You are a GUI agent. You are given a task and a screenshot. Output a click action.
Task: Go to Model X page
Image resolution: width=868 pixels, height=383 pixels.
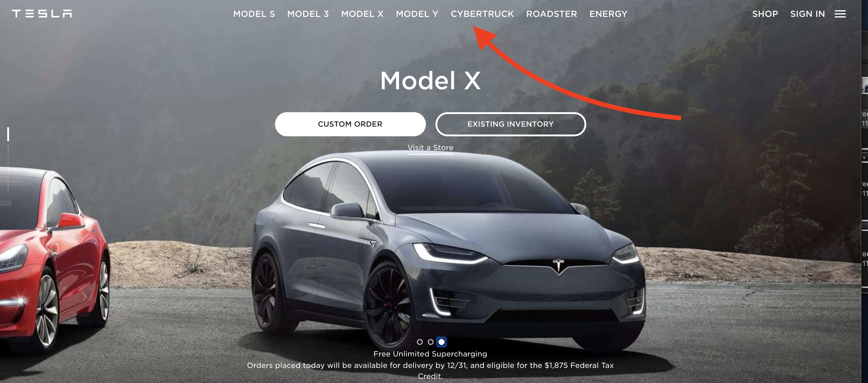tap(362, 14)
